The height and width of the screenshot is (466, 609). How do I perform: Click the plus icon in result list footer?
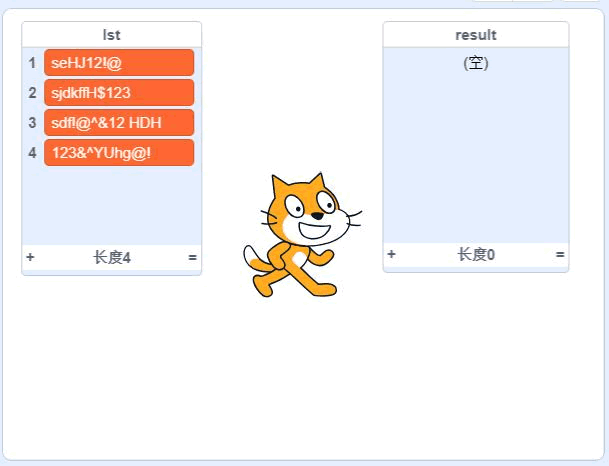pos(392,254)
